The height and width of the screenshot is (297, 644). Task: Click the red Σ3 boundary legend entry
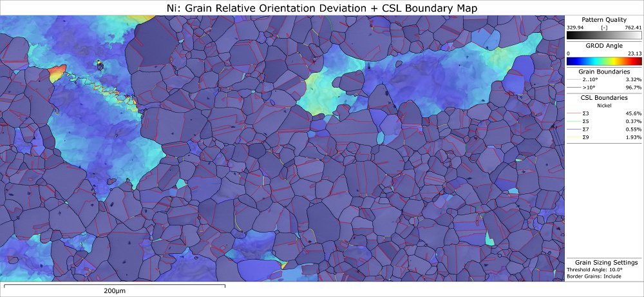tap(604, 113)
